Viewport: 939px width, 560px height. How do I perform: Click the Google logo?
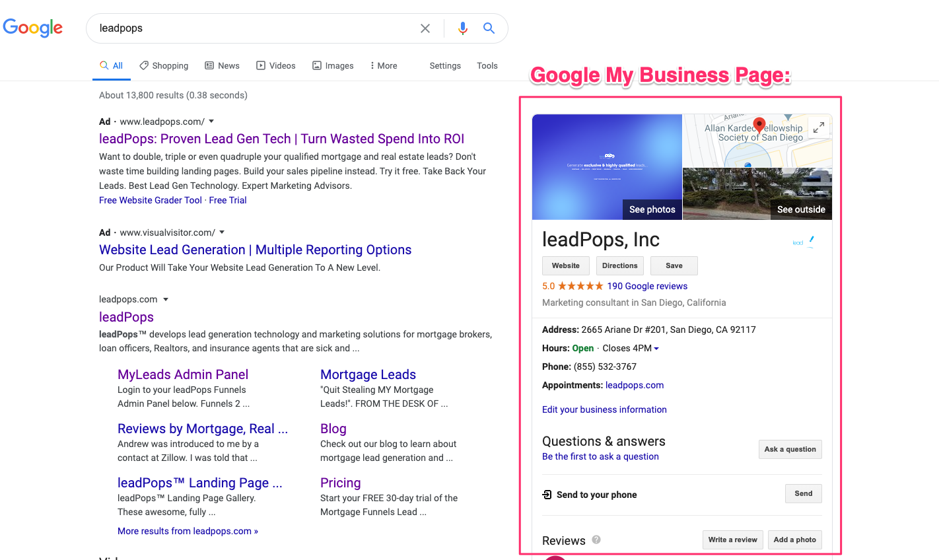coord(33,28)
